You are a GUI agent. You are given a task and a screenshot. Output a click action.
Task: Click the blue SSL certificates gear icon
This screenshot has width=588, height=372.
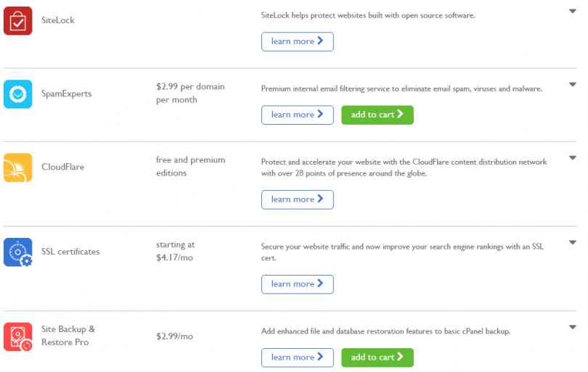tap(17, 252)
